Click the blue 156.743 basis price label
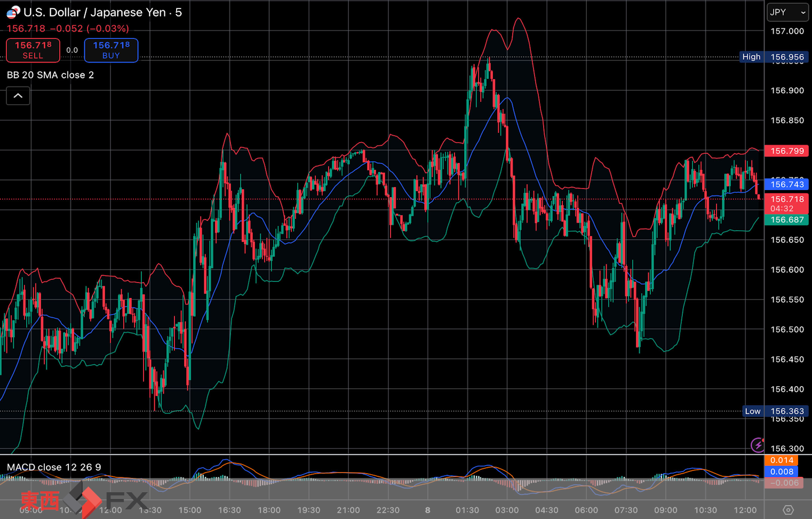Viewport: 812px width, 519px height. click(x=787, y=184)
